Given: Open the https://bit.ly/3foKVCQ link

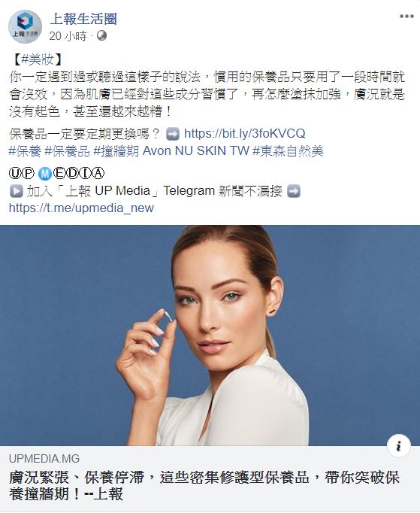Looking at the screenshot, I should point(245,133).
